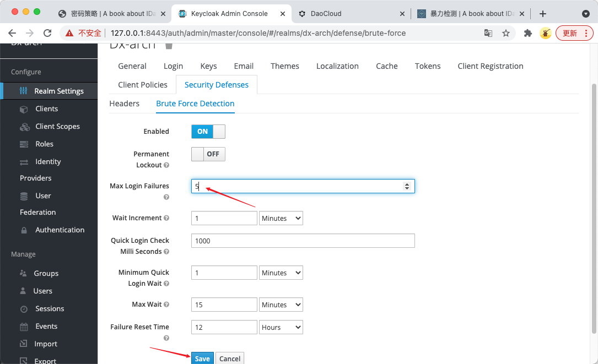The image size is (598, 364).
Task: Click help icon beside Quick Login Check Milli Seconds
Action: click(166, 252)
